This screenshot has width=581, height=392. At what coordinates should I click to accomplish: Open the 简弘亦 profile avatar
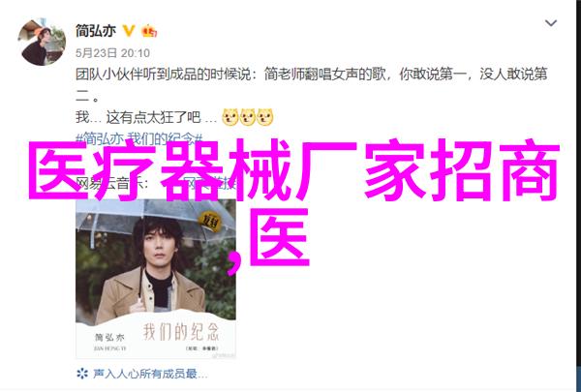[42, 42]
